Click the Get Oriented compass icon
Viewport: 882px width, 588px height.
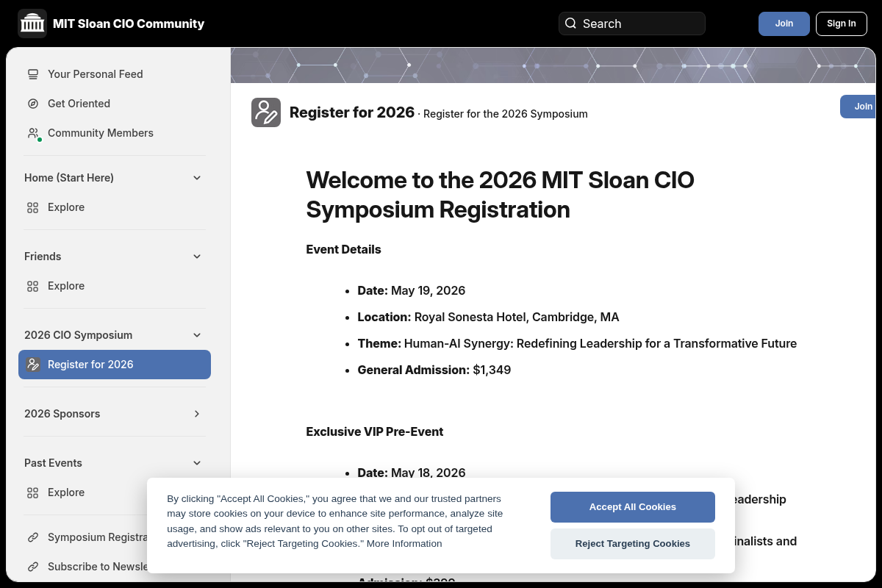pos(33,104)
